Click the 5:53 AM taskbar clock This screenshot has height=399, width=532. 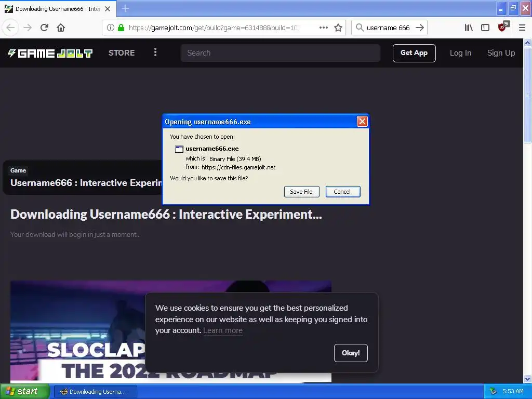(513, 391)
